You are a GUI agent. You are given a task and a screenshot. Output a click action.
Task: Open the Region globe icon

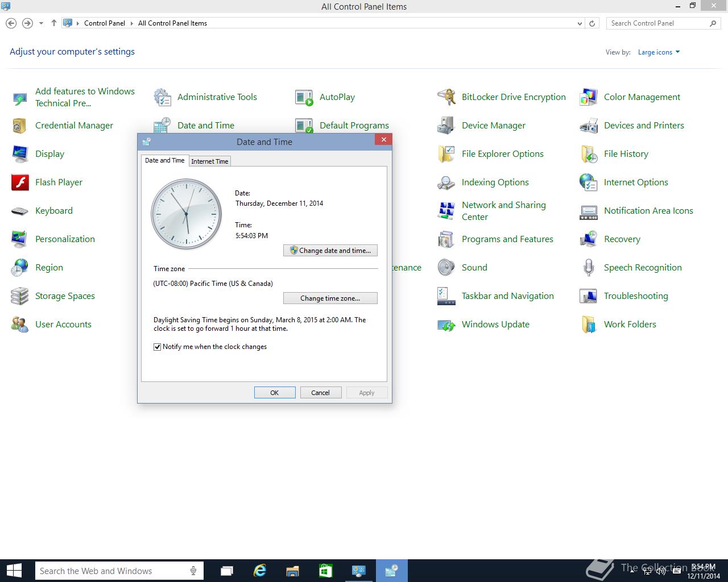tap(20, 268)
